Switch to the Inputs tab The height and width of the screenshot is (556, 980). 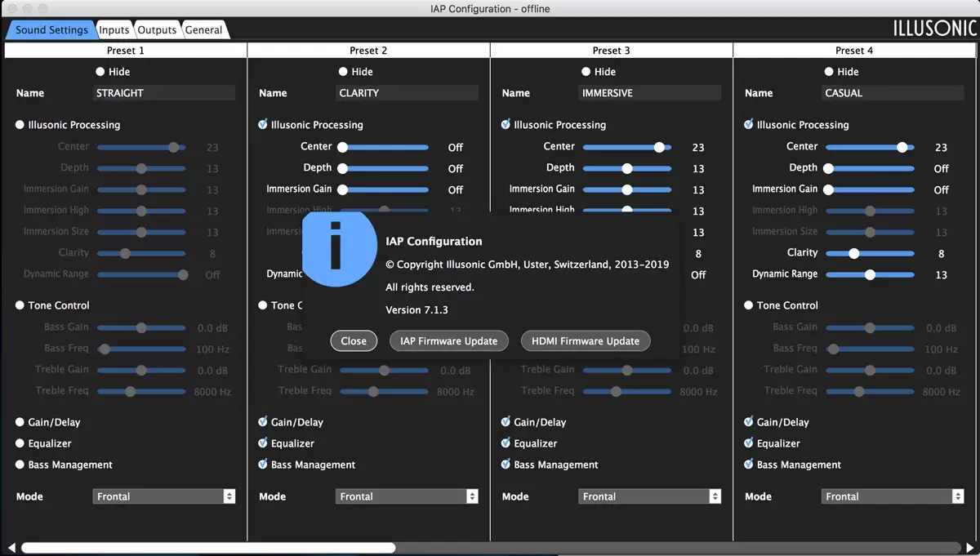click(x=114, y=30)
